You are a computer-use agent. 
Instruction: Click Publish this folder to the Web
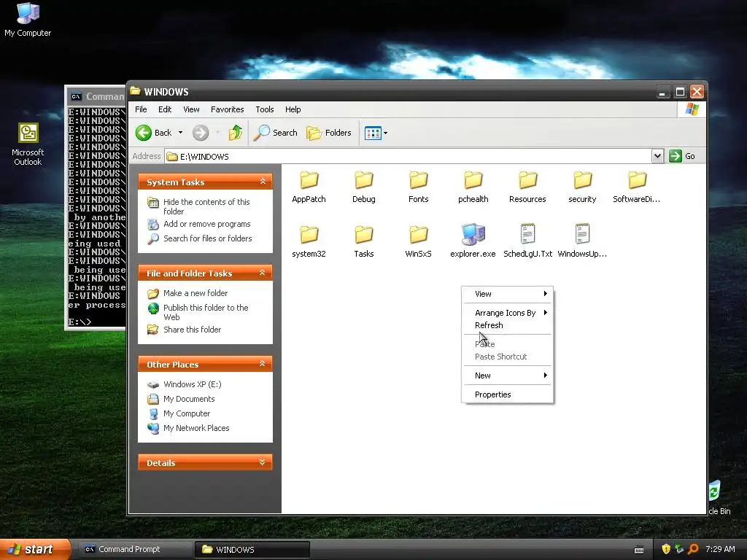click(x=206, y=312)
